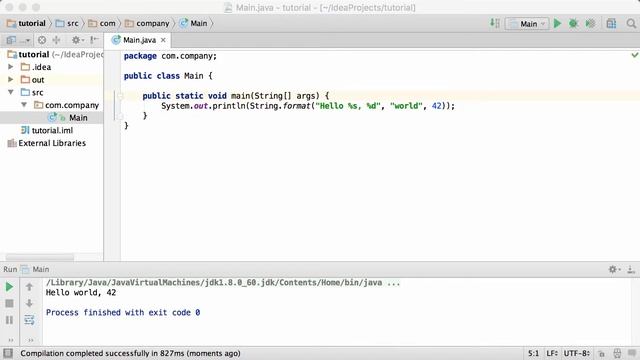Click the 'public static void main' line
Screen dimensions: 640x360
[236, 96]
